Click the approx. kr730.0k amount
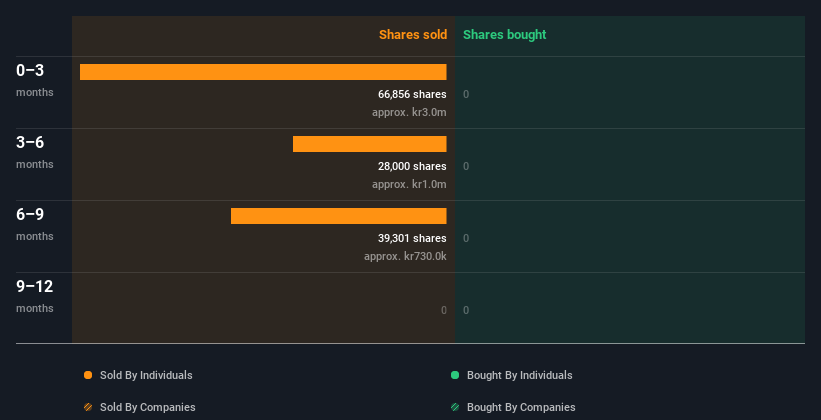 405,256
